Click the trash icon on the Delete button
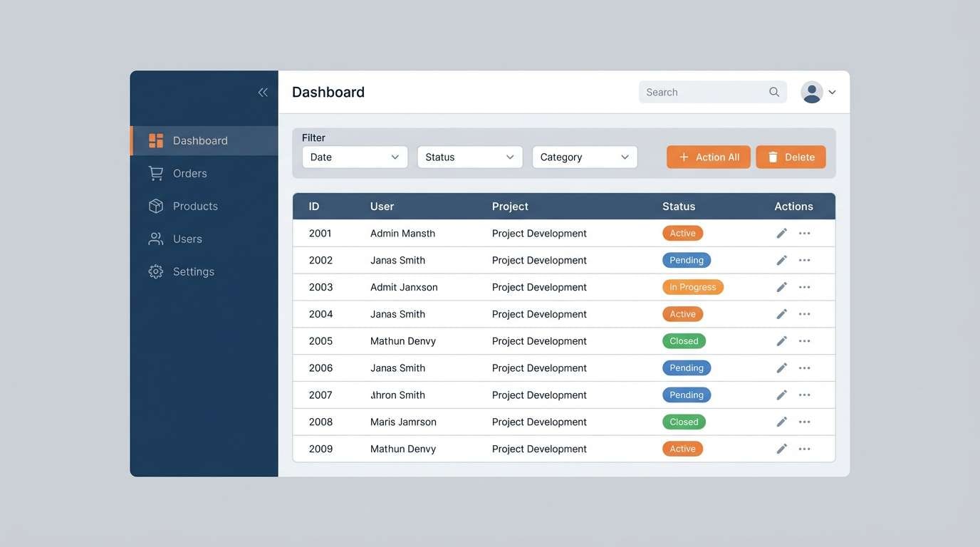980x547 pixels. (772, 155)
